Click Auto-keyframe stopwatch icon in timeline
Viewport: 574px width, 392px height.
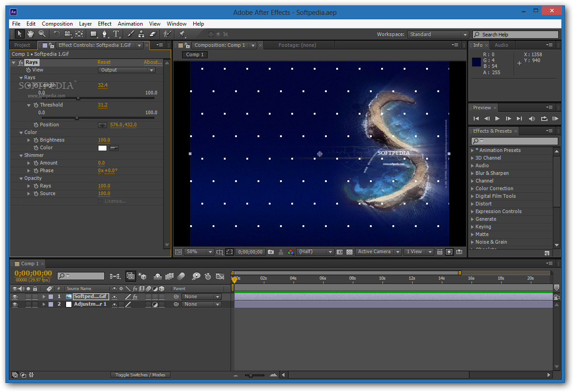point(208,276)
